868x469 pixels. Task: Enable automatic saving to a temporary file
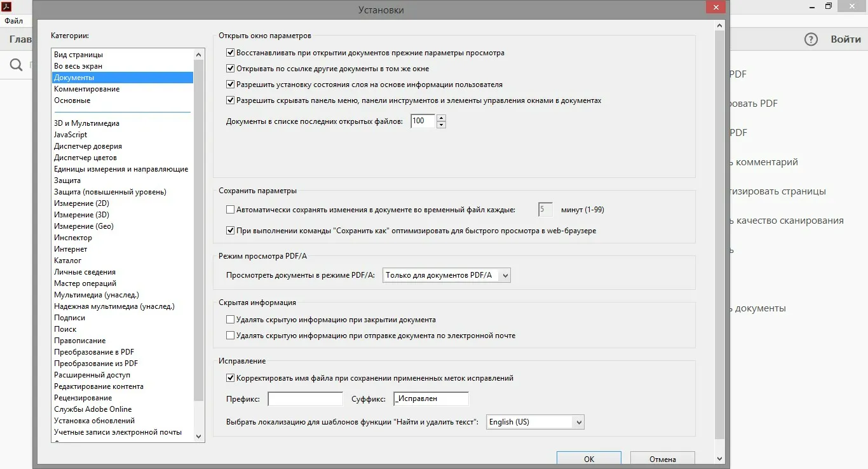click(x=231, y=209)
